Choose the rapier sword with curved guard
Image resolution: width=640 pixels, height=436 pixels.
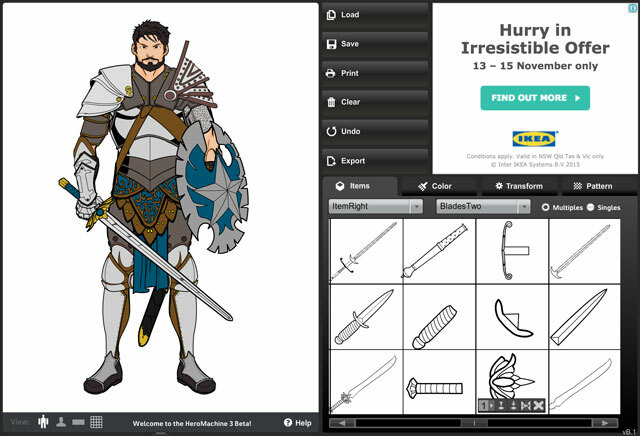pos(366,251)
